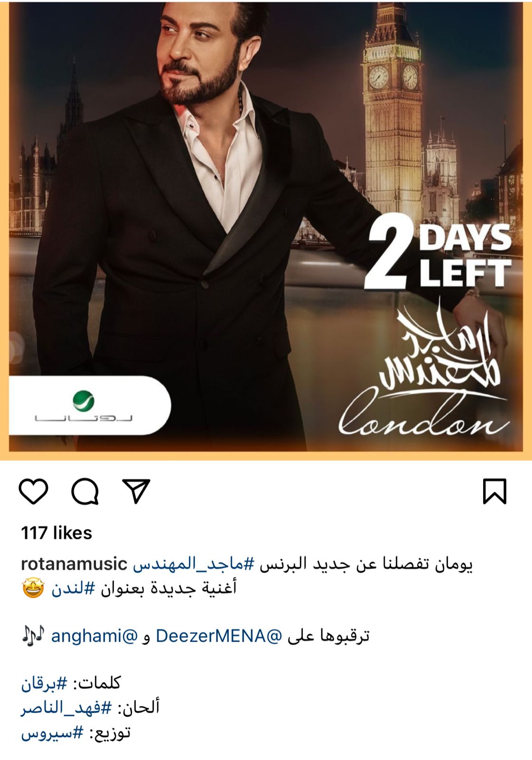View the 117 likes list
The height and width of the screenshot is (760, 532).
pyautogui.click(x=56, y=533)
